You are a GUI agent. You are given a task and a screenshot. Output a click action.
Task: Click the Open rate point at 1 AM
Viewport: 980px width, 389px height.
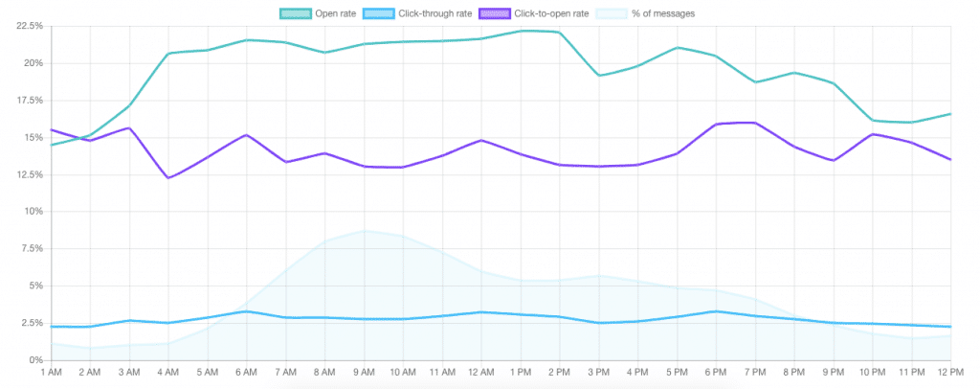[51, 145]
